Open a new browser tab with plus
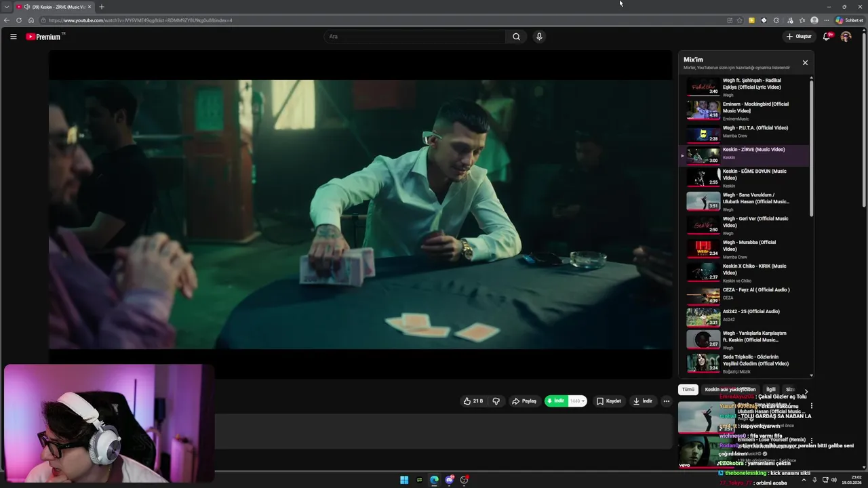Screen dimensions: 868x488 [102, 7]
